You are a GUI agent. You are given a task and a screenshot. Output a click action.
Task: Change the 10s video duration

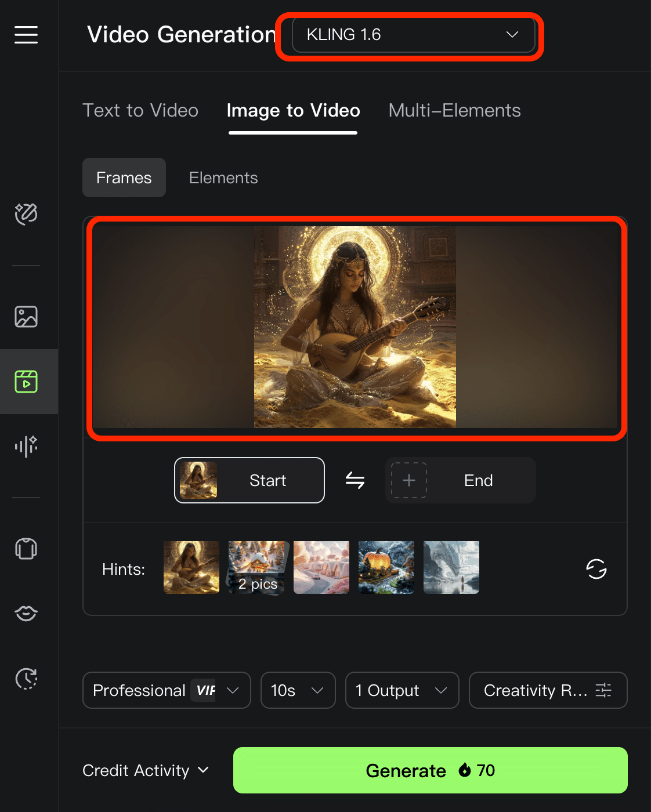tap(298, 690)
